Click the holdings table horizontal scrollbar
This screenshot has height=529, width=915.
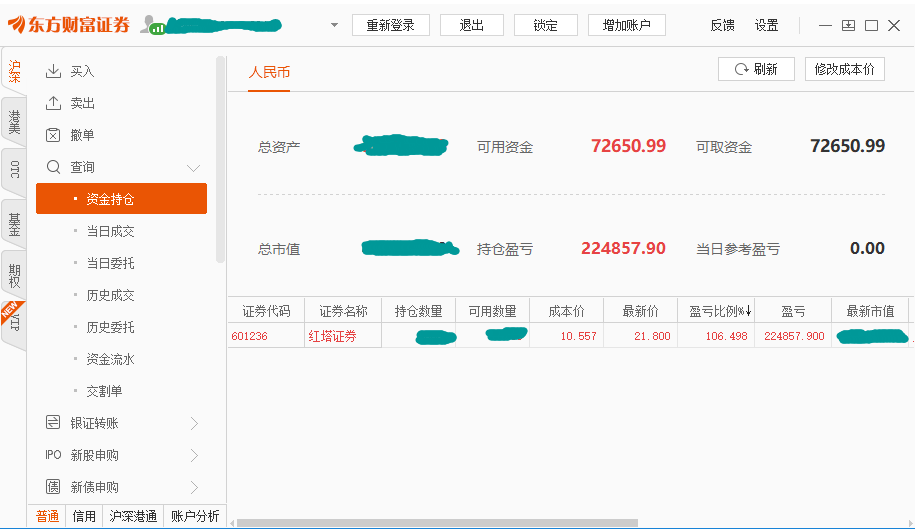pos(436,523)
